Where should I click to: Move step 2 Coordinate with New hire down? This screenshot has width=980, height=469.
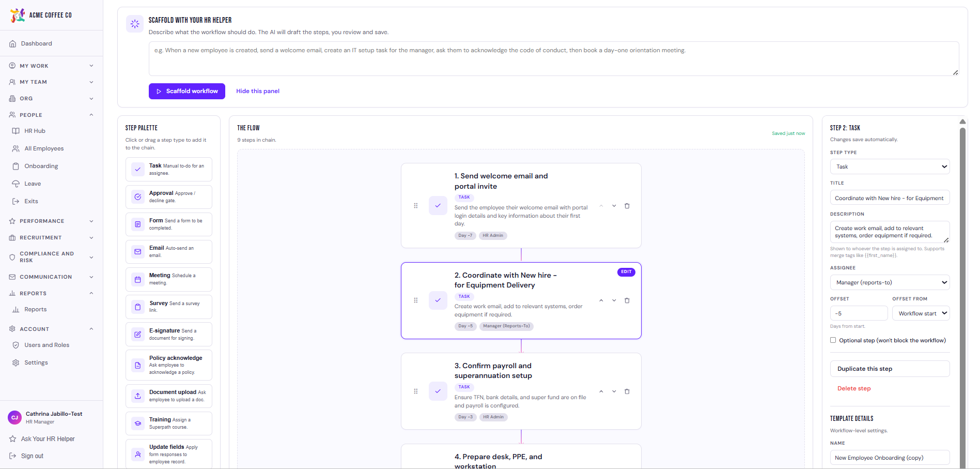click(x=614, y=300)
